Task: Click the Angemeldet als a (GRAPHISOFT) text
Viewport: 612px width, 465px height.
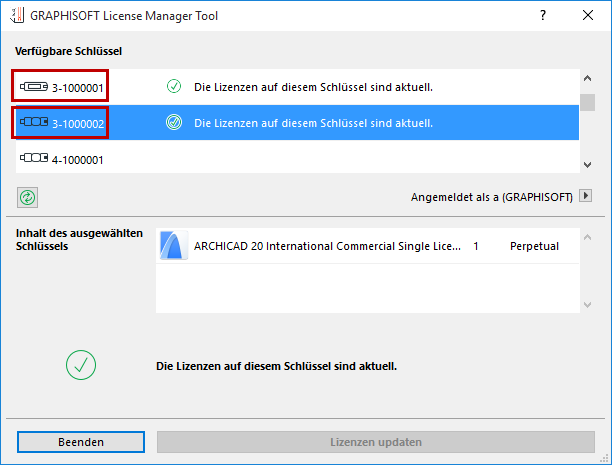Action: pyautogui.click(x=491, y=197)
